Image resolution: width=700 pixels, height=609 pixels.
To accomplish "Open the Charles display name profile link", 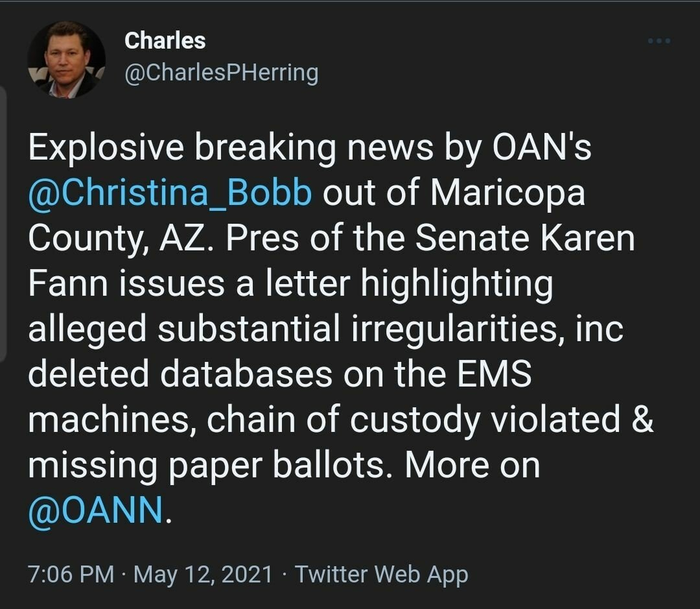I will 165,41.
